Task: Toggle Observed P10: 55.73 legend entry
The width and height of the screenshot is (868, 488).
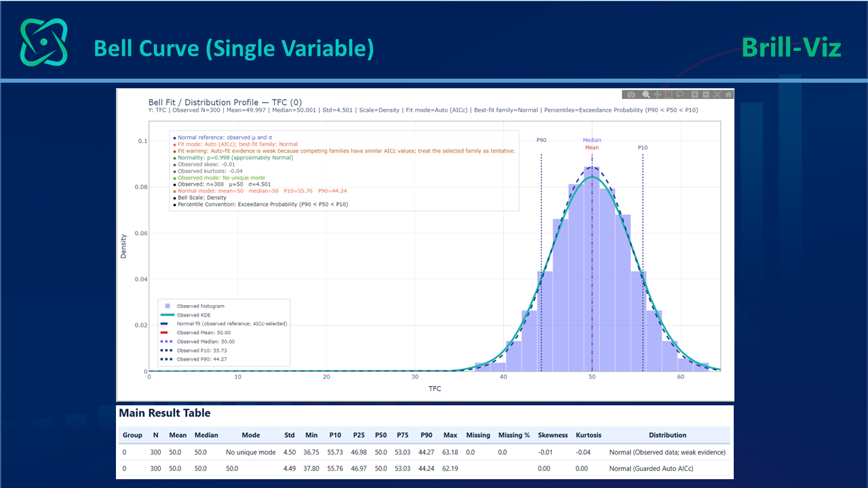Action: click(x=194, y=350)
